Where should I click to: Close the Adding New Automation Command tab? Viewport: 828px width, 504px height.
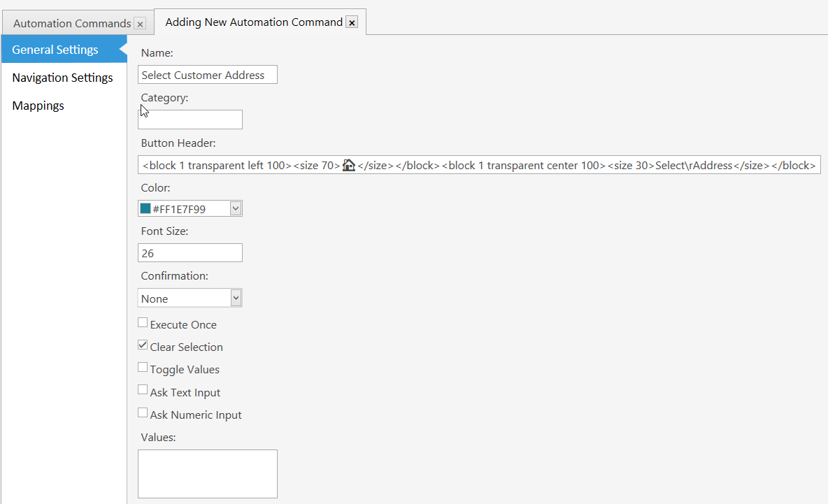pos(352,22)
